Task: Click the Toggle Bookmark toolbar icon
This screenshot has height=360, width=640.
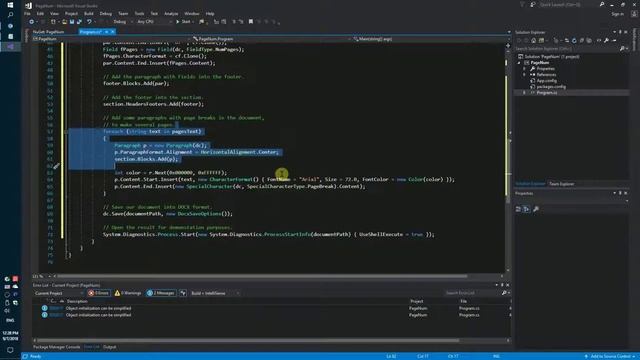Action: pos(251,22)
